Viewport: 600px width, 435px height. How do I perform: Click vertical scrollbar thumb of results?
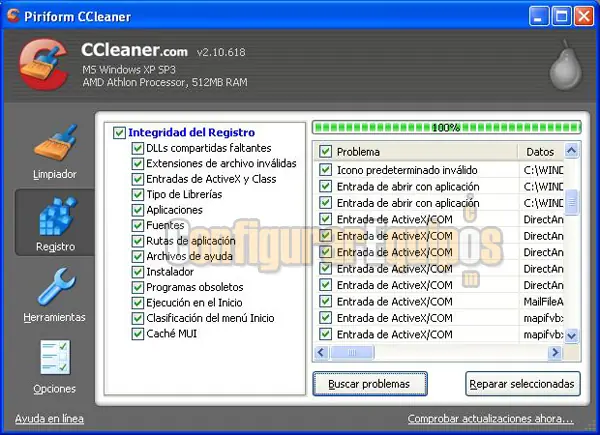(x=571, y=202)
